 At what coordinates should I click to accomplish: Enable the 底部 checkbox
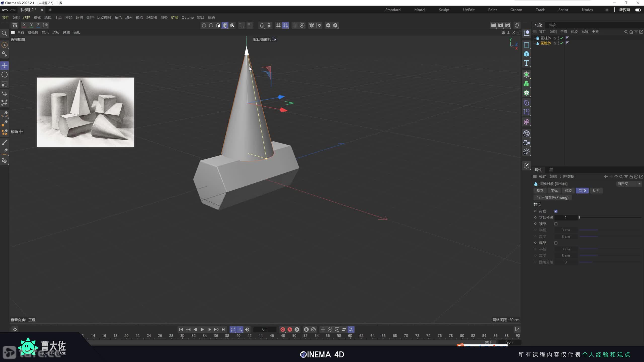tap(556, 243)
